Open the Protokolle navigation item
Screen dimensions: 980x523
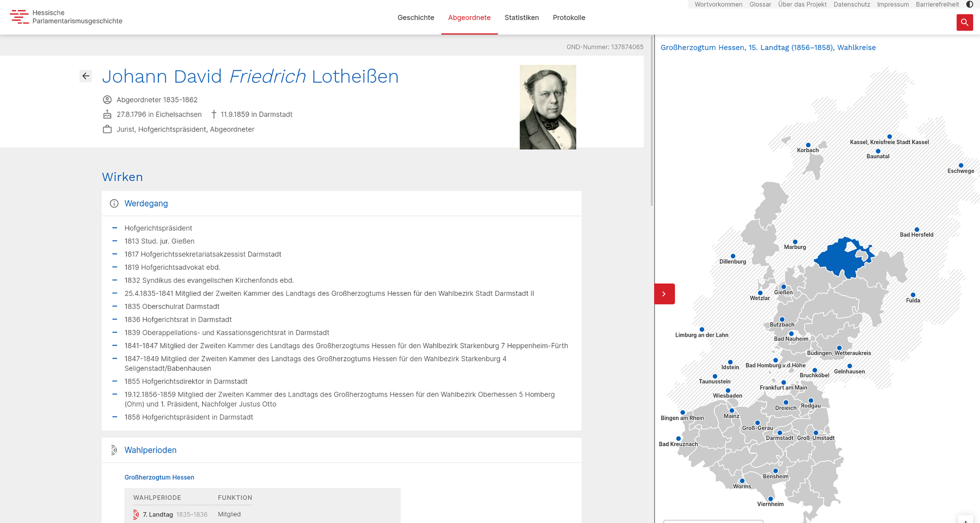tap(569, 18)
